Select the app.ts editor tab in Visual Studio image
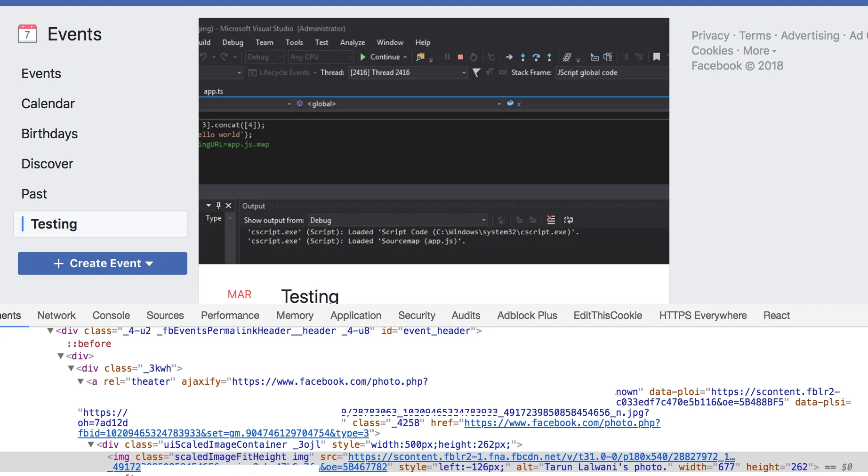Screen dimensions: 868x476 (x=213, y=91)
